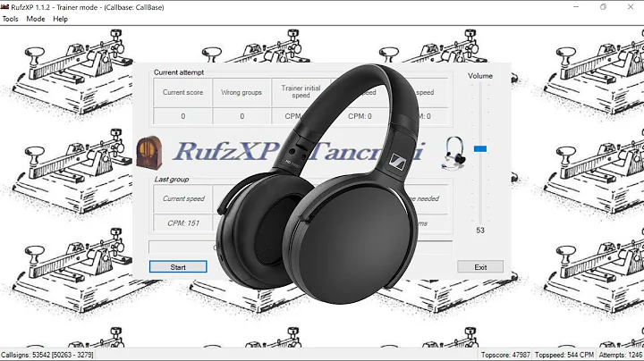The width and height of the screenshot is (644, 361).
Task: Click the 'Current score' header cell
Action: [182, 92]
